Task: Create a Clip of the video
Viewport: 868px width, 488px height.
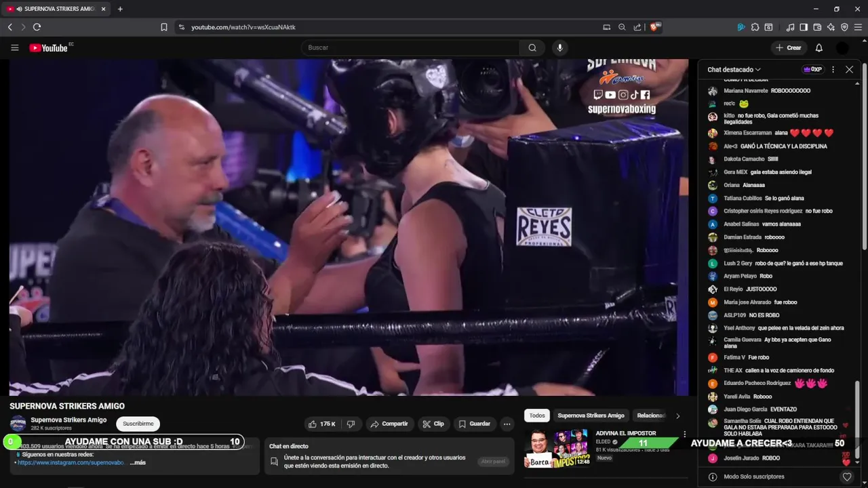Action: [433, 424]
